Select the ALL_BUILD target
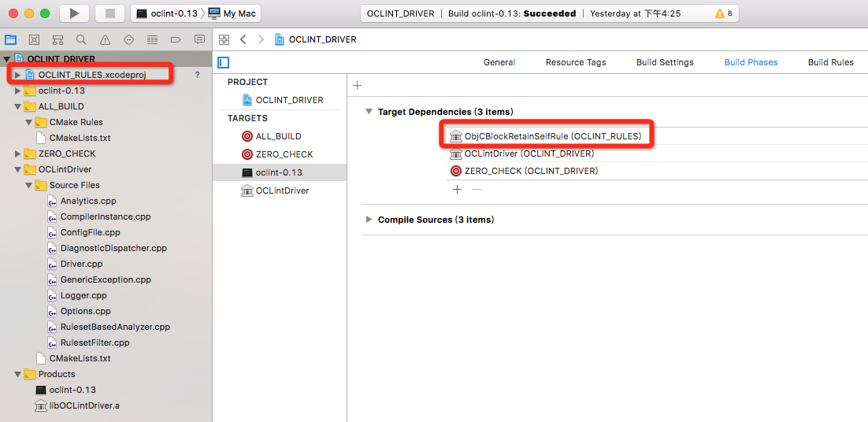The image size is (868, 422). point(280,136)
